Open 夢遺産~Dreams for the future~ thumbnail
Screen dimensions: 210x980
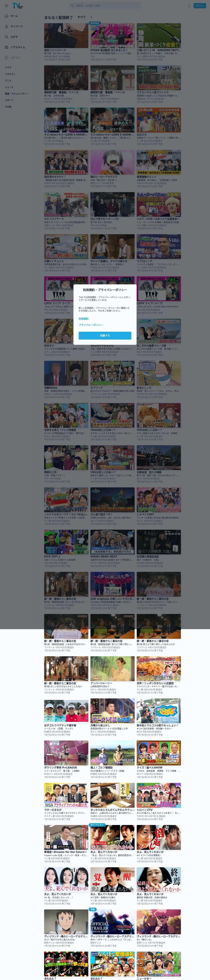[x=66, y=837]
